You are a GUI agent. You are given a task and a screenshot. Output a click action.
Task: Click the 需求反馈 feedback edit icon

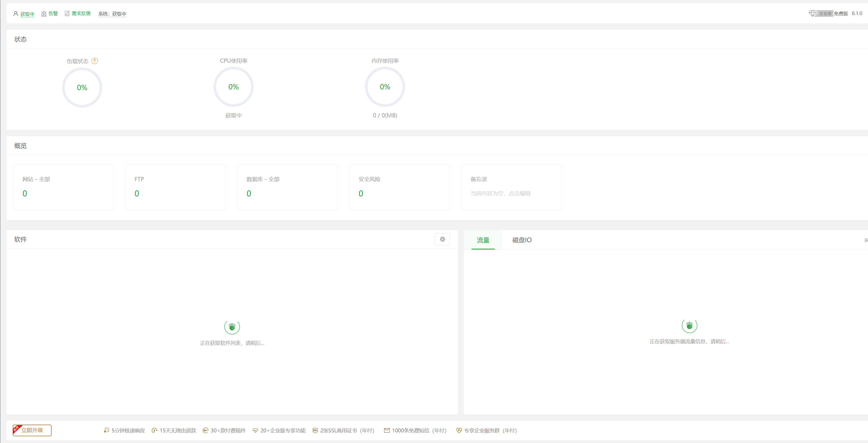(67, 13)
